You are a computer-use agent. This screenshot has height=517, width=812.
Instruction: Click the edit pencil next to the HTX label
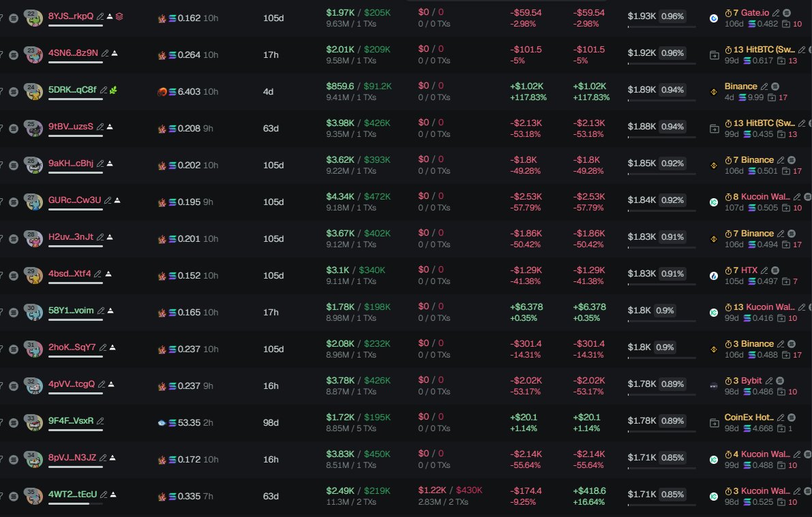coord(764,270)
